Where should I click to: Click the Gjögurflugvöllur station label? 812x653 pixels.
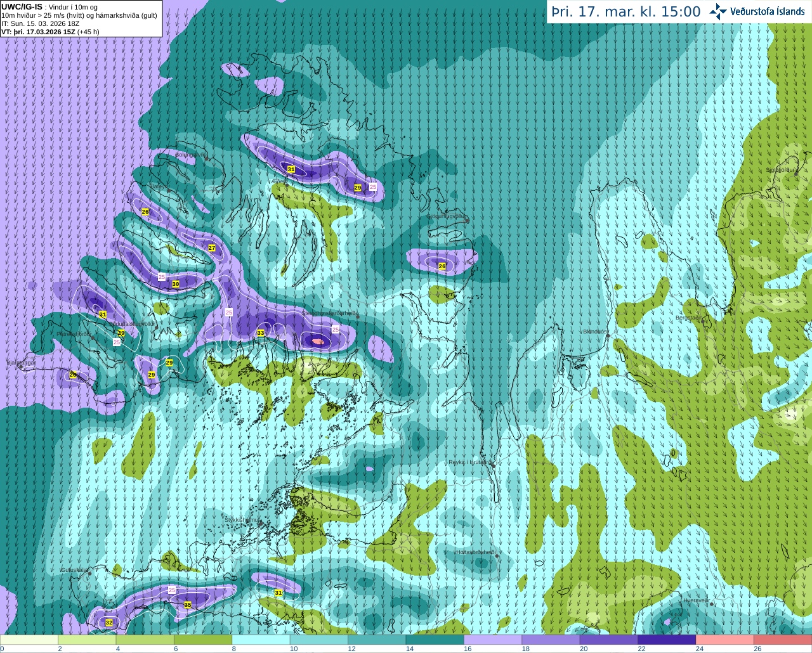447,216
